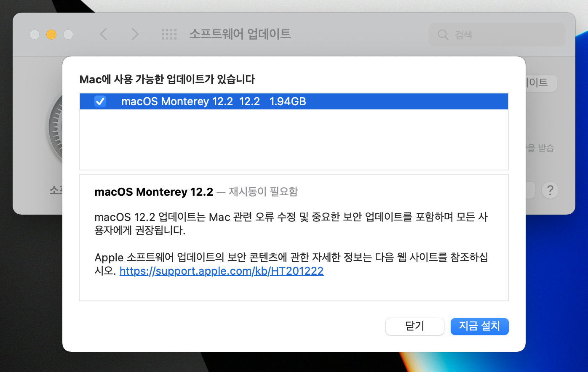Click the 1.94GB size text
Image resolution: width=588 pixels, height=372 pixels.
tap(288, 101)
